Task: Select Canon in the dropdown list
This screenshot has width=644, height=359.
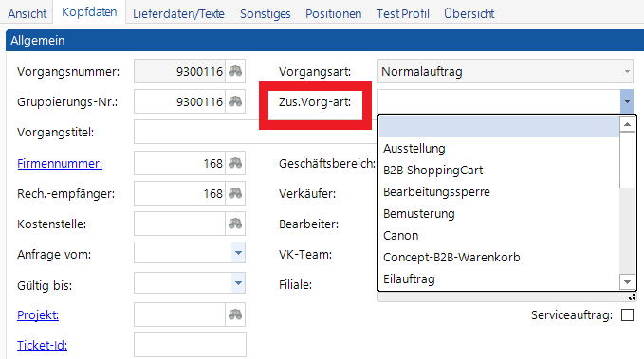Action: [499, 235]
